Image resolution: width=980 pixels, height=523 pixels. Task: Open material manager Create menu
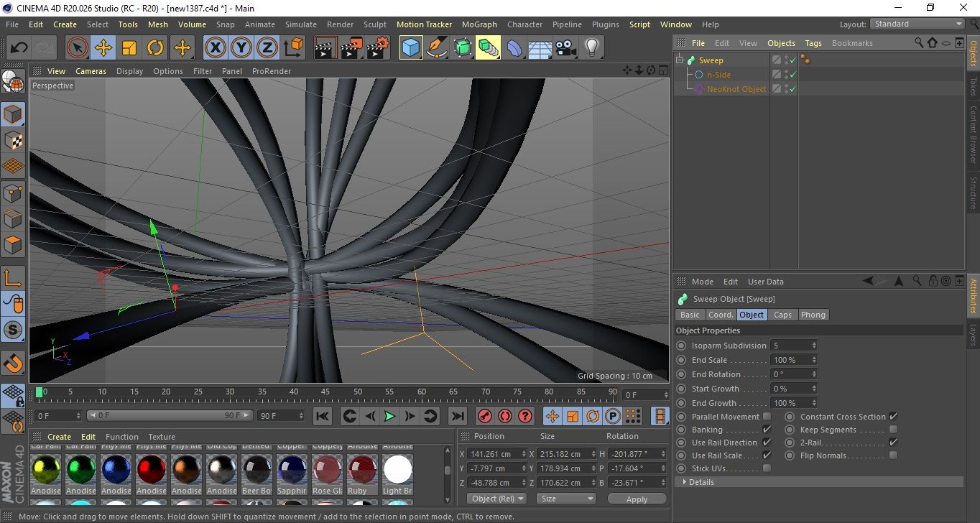pyautogui.click(x=59, y=437)
